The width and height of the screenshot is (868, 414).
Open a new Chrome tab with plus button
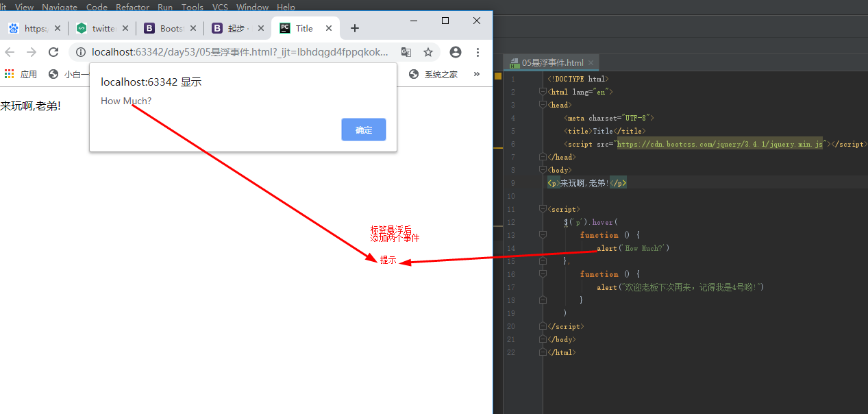354,28
